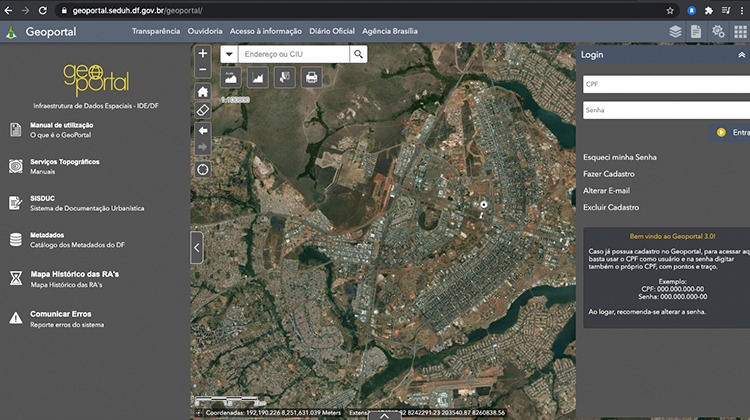Activate the my location target button

pos(203,169)
